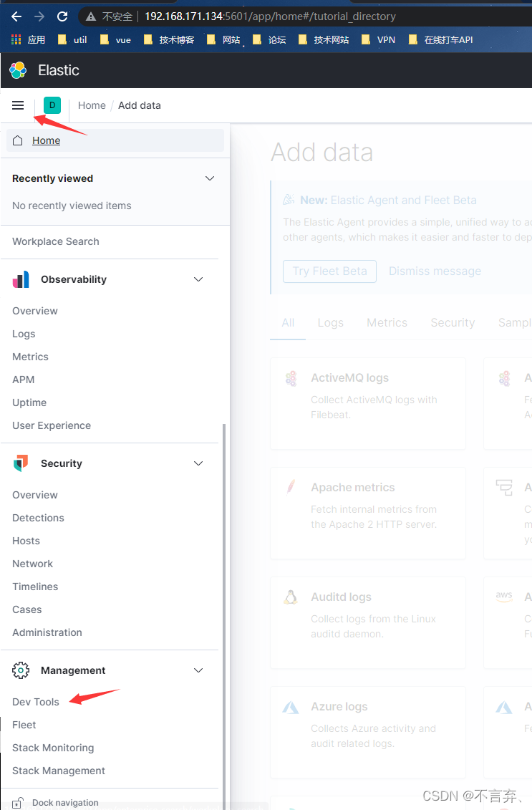The image size is (532, 810).
Task: Open Security Overview
Action: tap(35, 495)
